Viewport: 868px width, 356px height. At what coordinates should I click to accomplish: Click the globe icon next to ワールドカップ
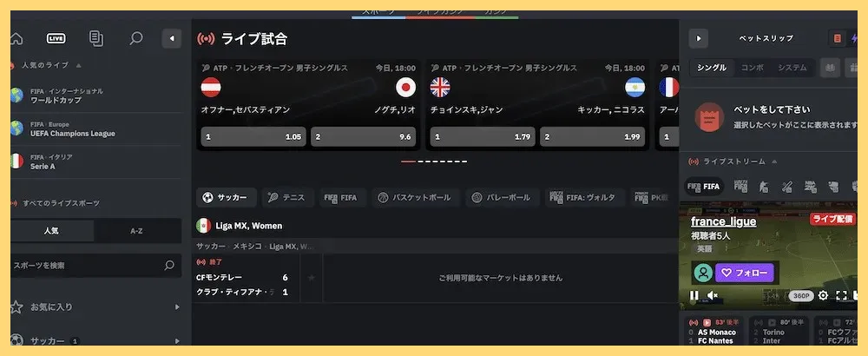(16, 96)
